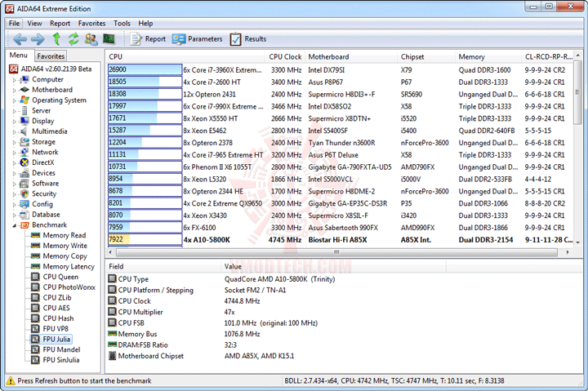Open the Report menu
The image size is (588, 391).
(x=60, y=23)
